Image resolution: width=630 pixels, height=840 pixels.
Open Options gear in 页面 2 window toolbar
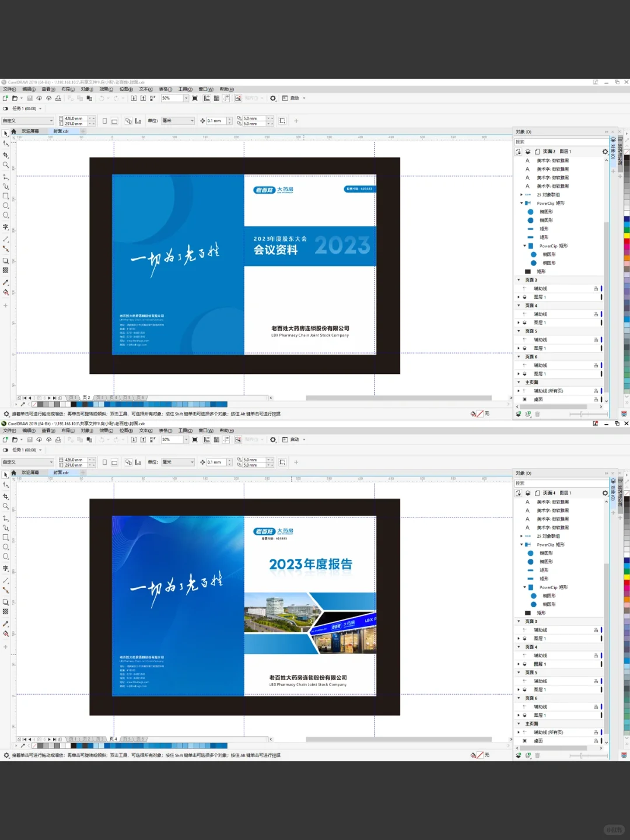[x=273, y=98]
